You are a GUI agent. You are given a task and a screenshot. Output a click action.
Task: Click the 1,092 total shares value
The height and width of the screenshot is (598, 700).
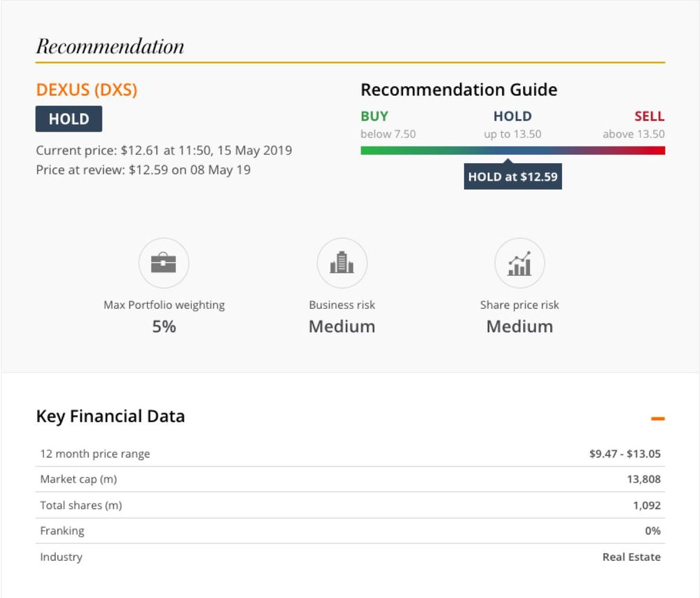647,505
